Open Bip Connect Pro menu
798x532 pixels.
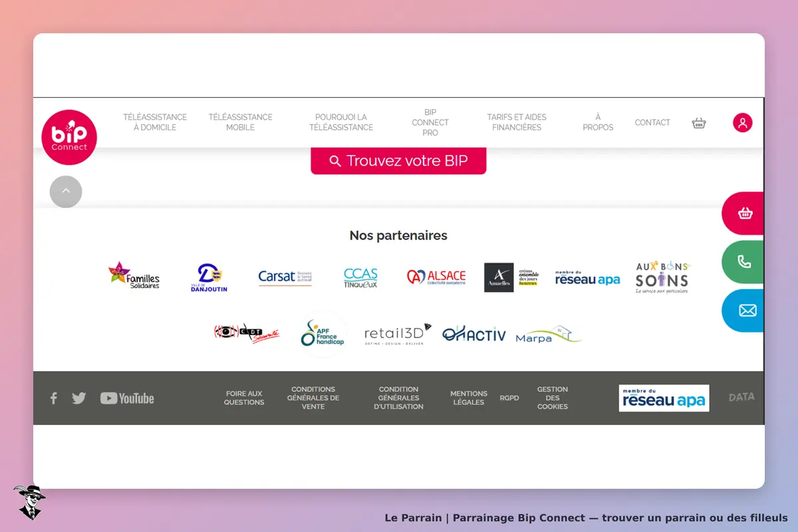coord(430,122)
